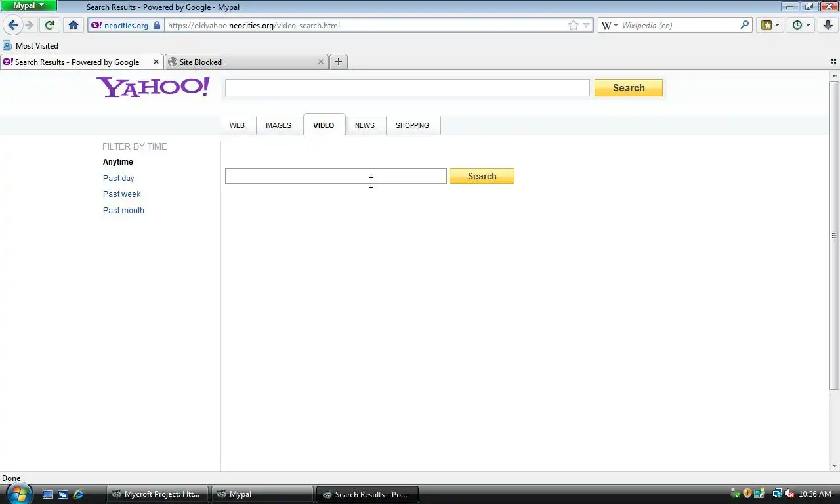The height and width of the screenshot is (504, 840).
Task: Click the padlock security icon
Action: (x=157, y=26)
